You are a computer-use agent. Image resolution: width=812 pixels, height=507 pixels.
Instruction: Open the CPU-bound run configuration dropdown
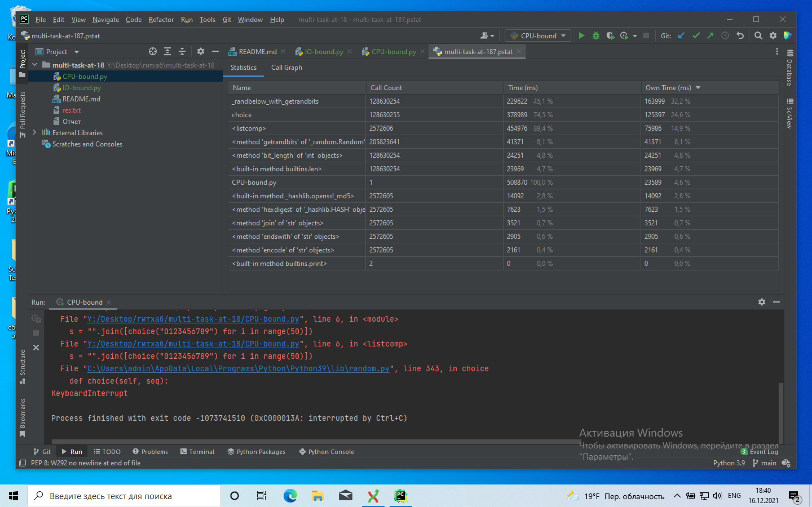pos(538,35)
